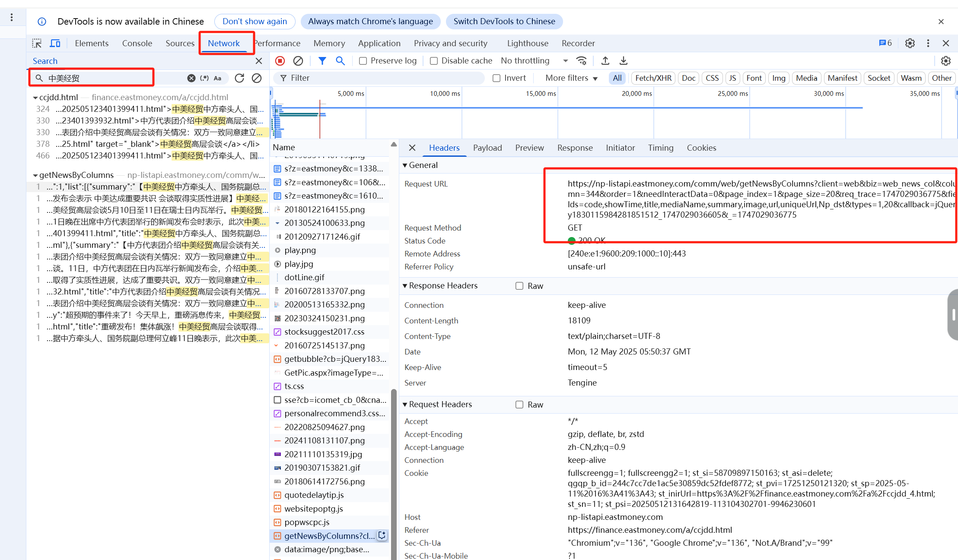The height and width of the screenshot is (560, 958).
Task: Toggle the device toolbar icon
Action: click(55, 43)
